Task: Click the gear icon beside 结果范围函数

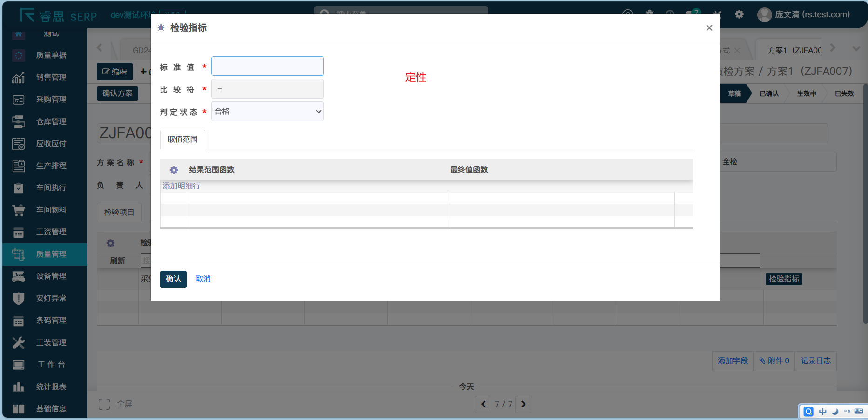Action: pos(174,170)
